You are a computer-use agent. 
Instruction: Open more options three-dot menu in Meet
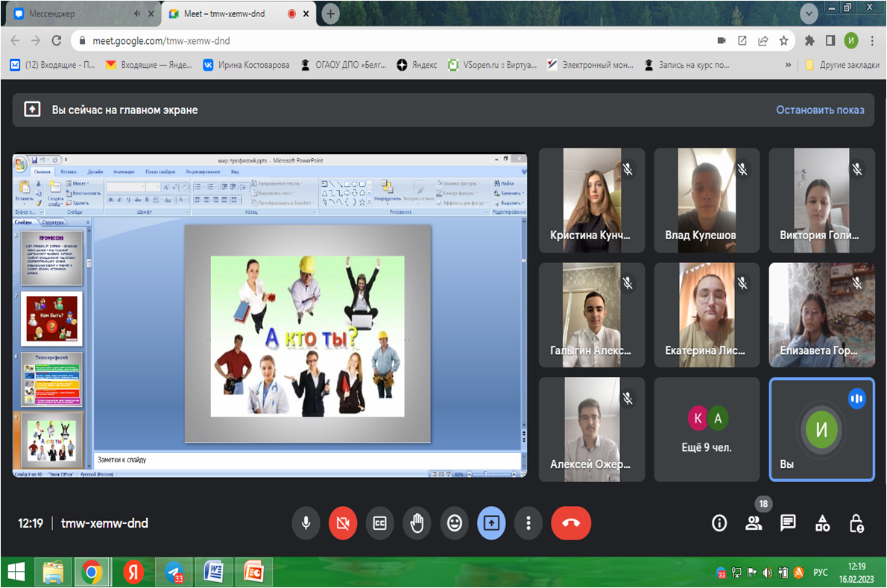(528, 523)
